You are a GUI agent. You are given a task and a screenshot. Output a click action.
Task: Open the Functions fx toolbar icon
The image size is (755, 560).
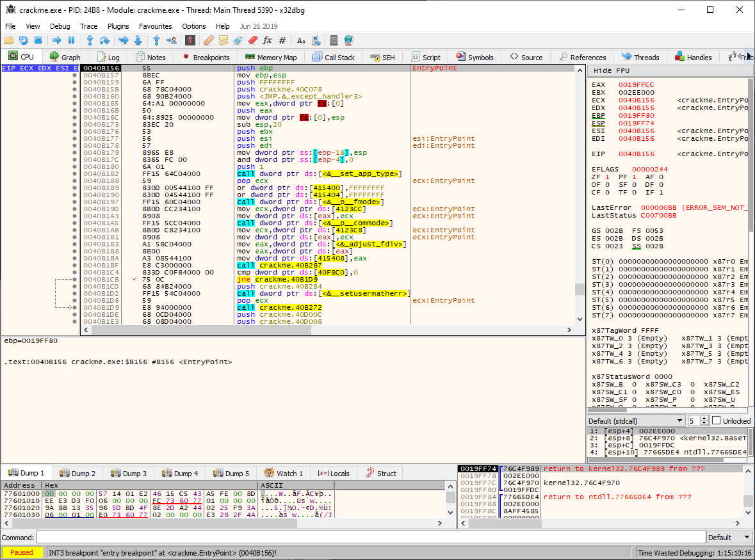click(x=267, y=40)
